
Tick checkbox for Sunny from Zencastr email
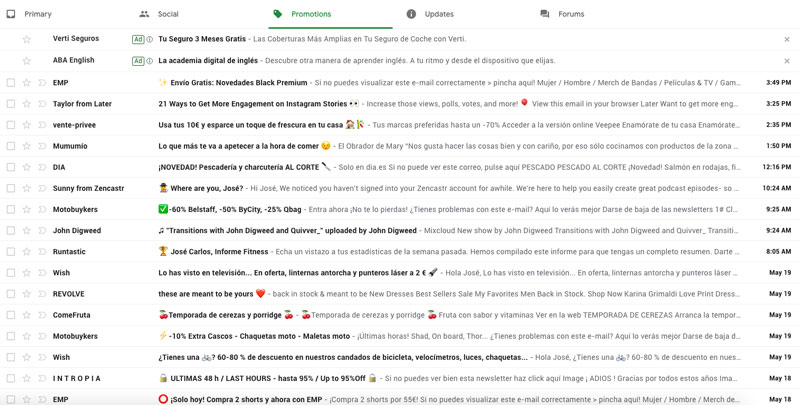pos(11,188)
